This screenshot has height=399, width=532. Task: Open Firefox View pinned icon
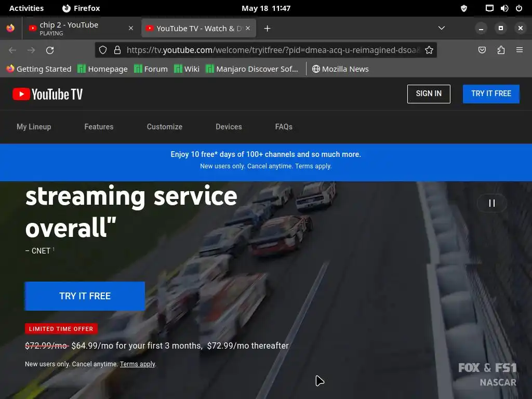point(10,28)
